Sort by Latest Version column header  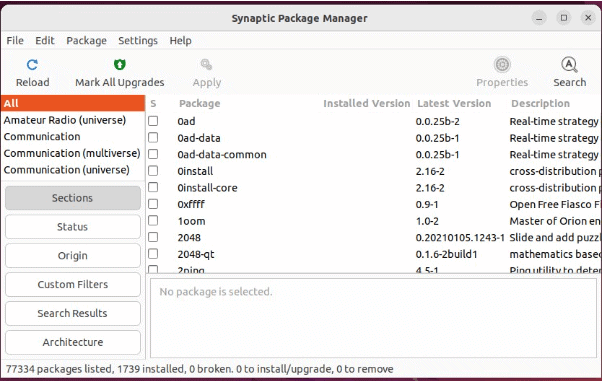pyautogui.click(x=454, y=103)
